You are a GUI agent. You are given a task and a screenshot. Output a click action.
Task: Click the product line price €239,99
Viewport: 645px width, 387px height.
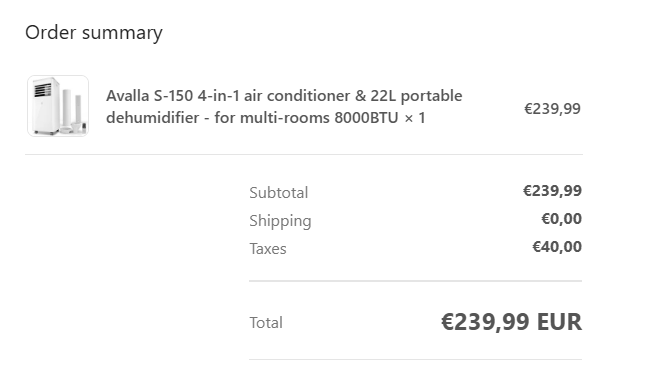pos(552,109)
